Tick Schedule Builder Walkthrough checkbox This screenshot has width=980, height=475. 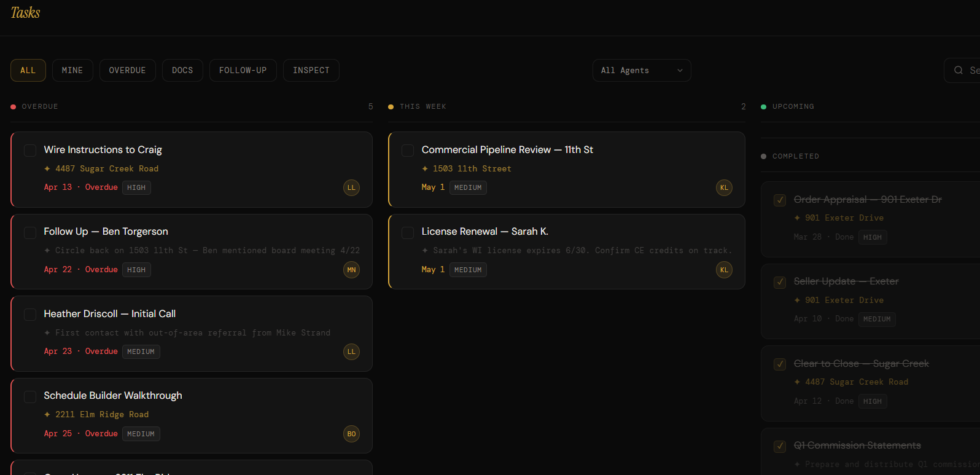coord(29,396)
